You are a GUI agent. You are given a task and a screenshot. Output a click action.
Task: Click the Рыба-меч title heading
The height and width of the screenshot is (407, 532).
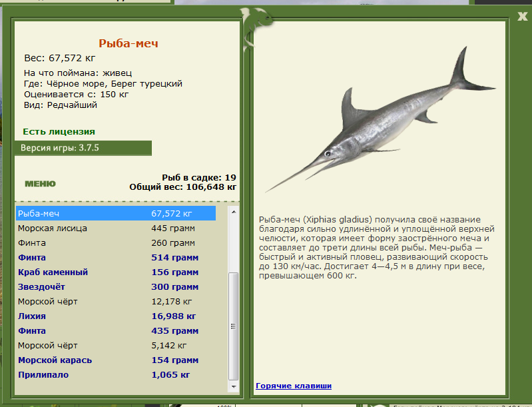point(129,43)
